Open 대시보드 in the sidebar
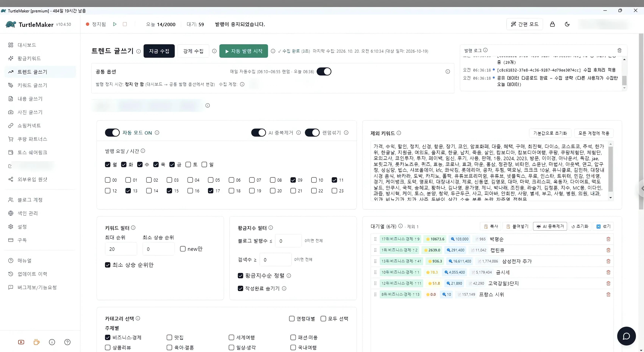644x352 pixels. [x=40, y=45]
